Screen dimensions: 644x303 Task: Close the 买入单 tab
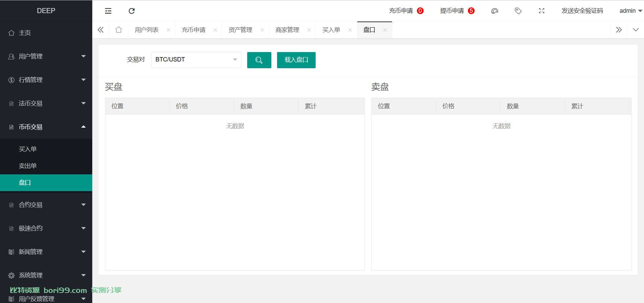pos(350,30)
